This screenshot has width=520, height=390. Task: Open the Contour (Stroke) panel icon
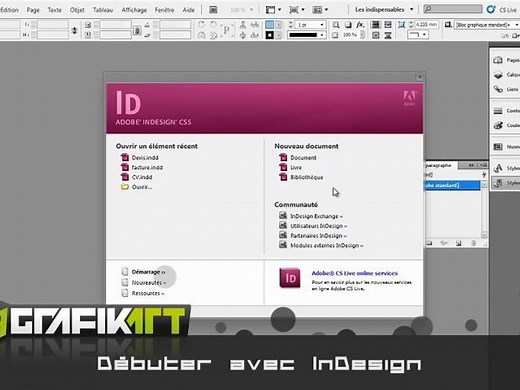(x=498, y=111)
